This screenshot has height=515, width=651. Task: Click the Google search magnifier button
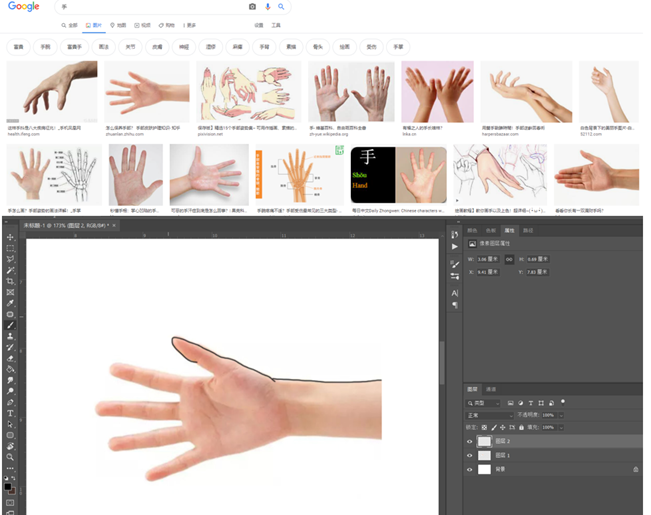coord(281,7)
